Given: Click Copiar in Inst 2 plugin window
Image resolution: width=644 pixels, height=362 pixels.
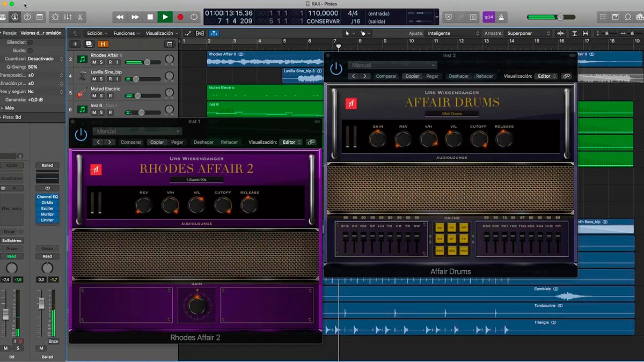Looking at the screenshot, I should click(x=412, y=76).
